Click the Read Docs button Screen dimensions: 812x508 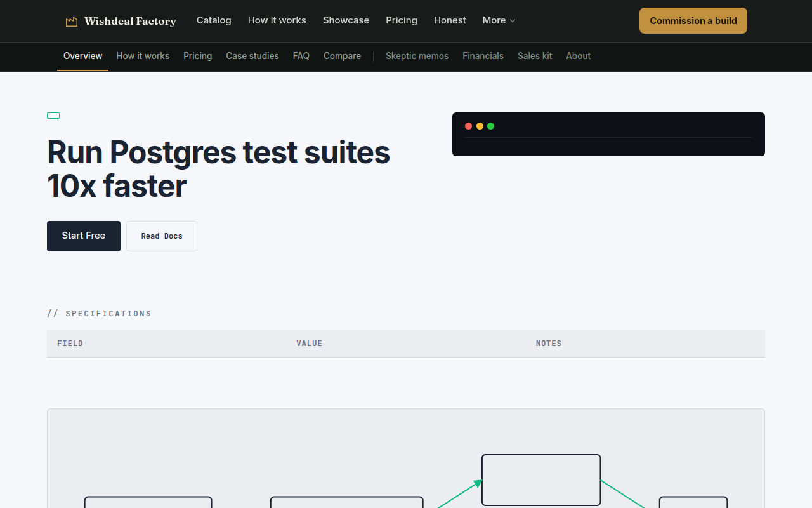coord(162,236)
